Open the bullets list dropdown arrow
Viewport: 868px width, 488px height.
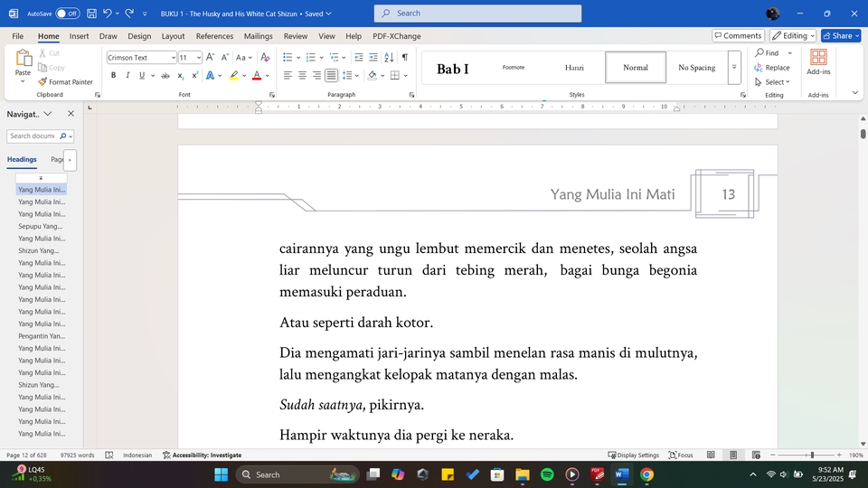click(298, 58)
